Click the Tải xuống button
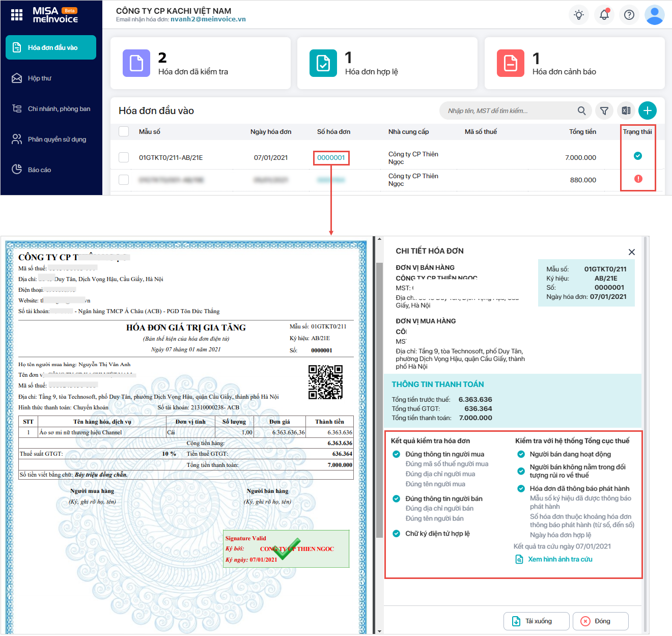Screen dimensions: 672x636 coord(535,621)
